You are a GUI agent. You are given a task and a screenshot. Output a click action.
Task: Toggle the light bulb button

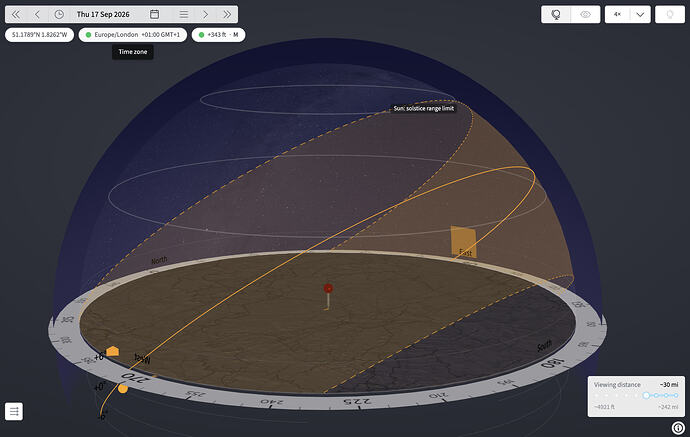[670, 15]
